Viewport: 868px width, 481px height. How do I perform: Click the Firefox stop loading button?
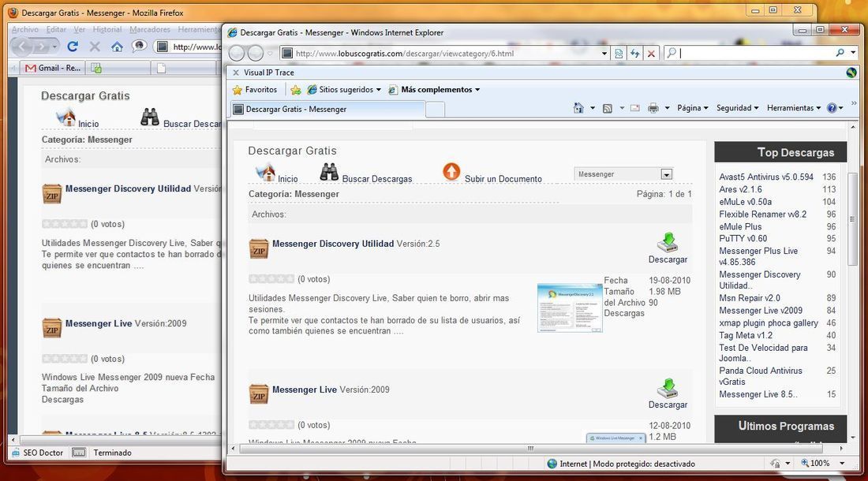pos(95,47)
